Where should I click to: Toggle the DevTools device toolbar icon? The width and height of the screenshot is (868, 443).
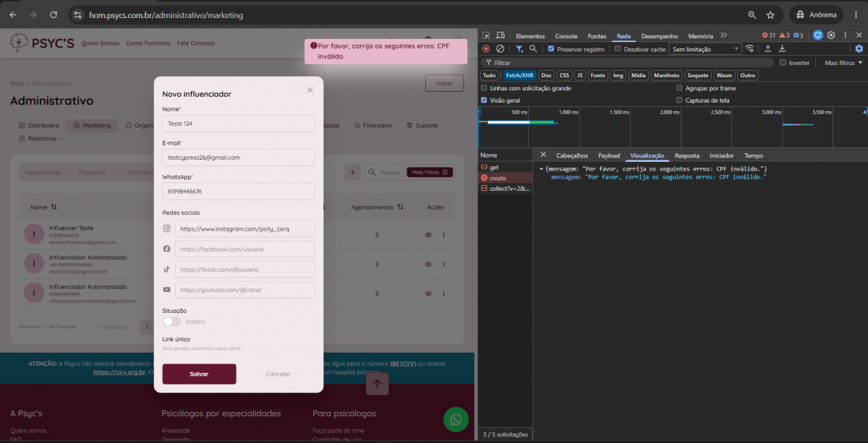point(499,35)
